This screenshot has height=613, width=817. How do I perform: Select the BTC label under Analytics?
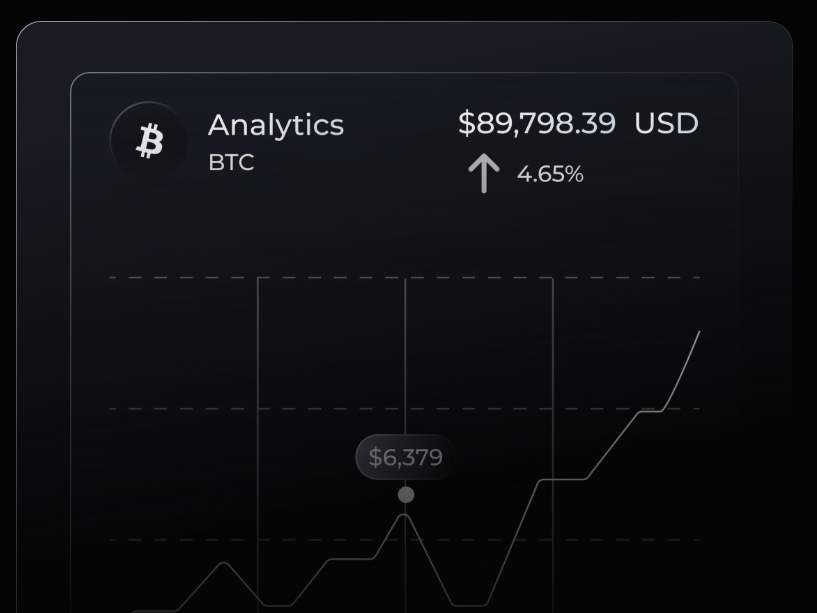230,162
